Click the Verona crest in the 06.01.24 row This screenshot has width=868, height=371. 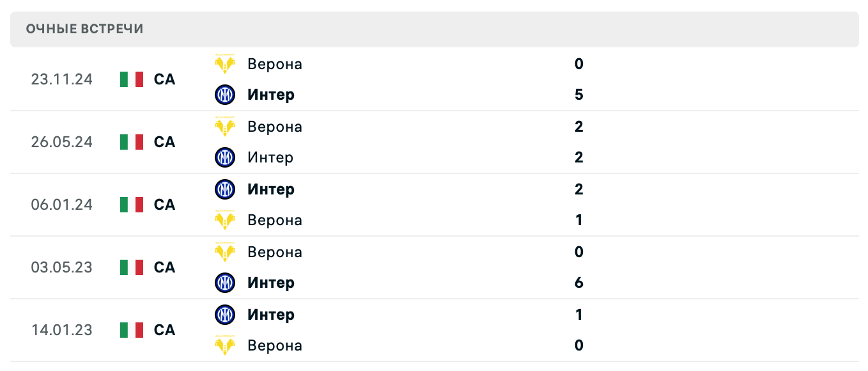point(225,220)
